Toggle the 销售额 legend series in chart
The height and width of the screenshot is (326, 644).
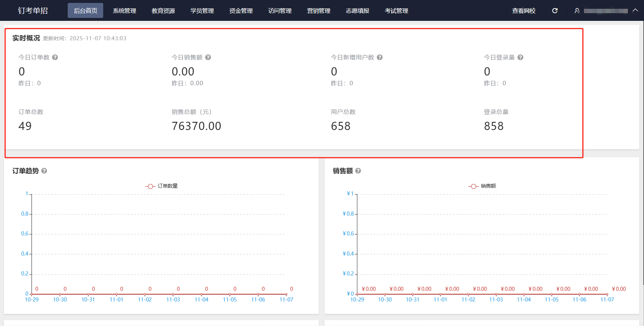pos(482,186)
